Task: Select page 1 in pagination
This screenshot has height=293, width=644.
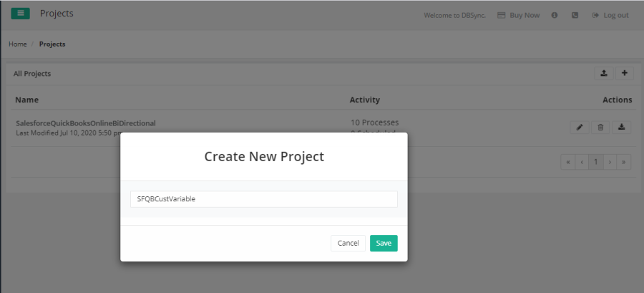Action: tap(595, 162)
